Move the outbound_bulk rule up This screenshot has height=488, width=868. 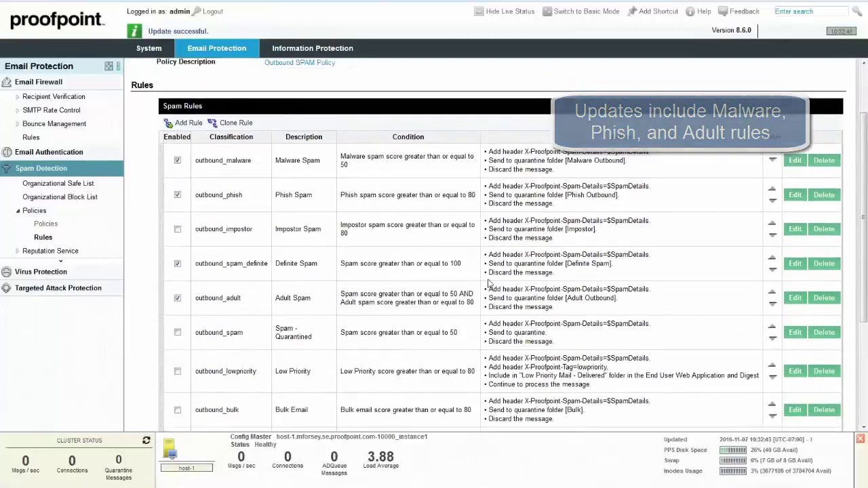772,405
